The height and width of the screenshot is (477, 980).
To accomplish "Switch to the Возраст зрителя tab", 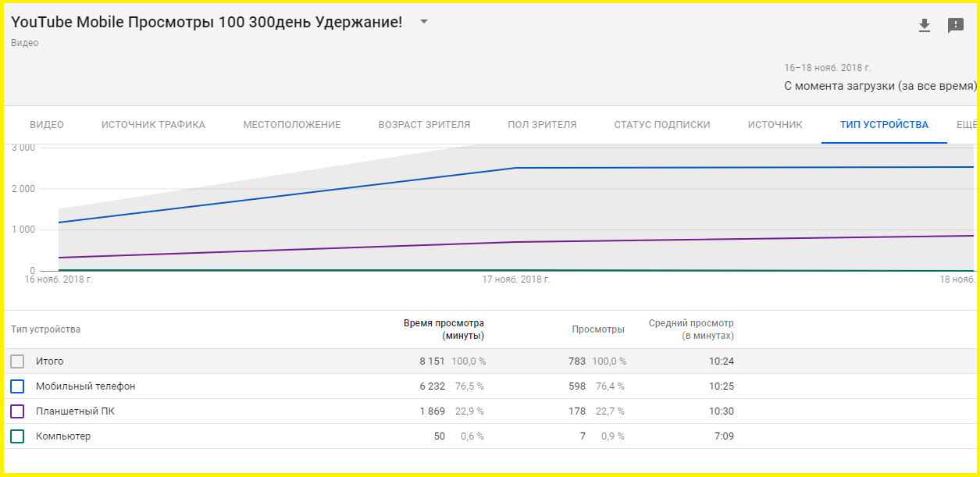I will click(425, 125).
